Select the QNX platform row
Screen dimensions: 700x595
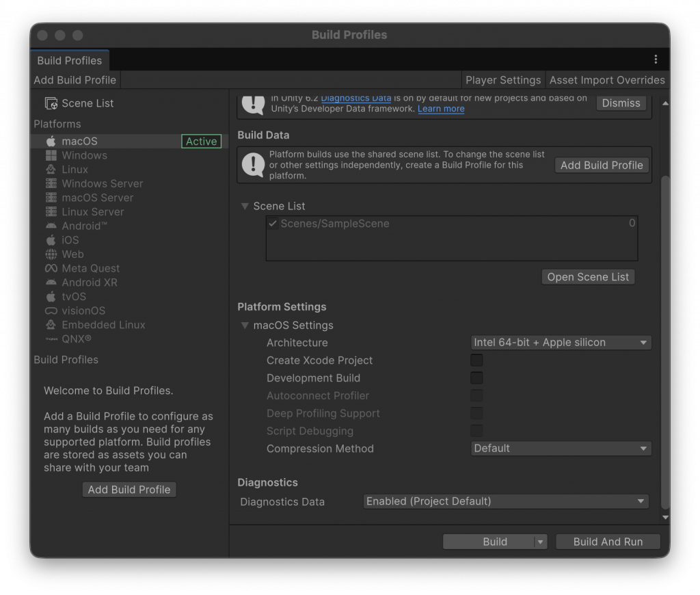pos(129,339)
